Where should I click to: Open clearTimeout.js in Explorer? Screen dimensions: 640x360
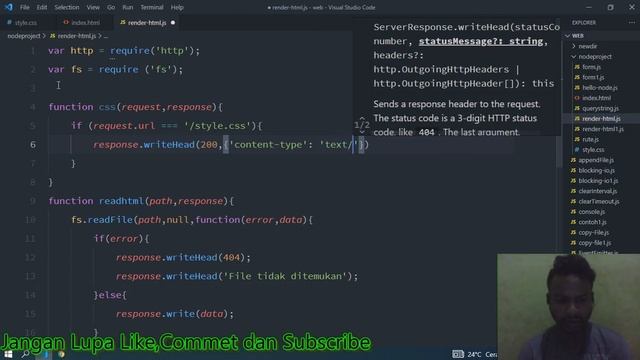(x=599, y=201)
